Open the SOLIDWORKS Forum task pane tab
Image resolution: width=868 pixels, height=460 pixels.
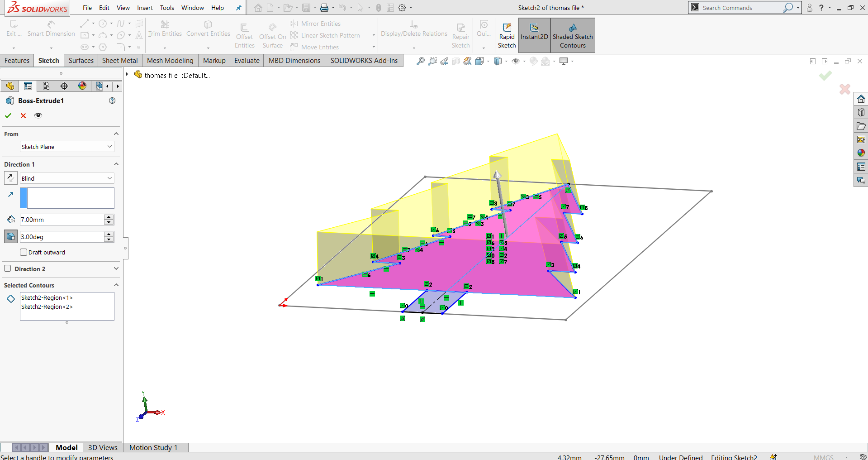click(x=861, y=180)
